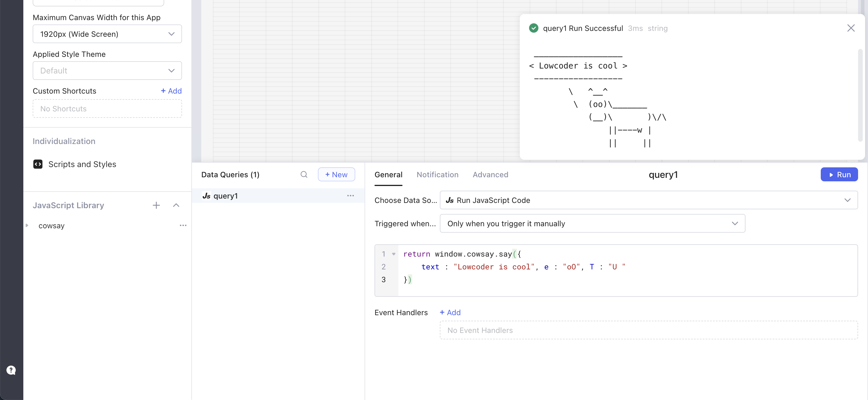The image size is (868, 400).
Task: Search data queries with magnifier icon
Action: pos(304,174)
